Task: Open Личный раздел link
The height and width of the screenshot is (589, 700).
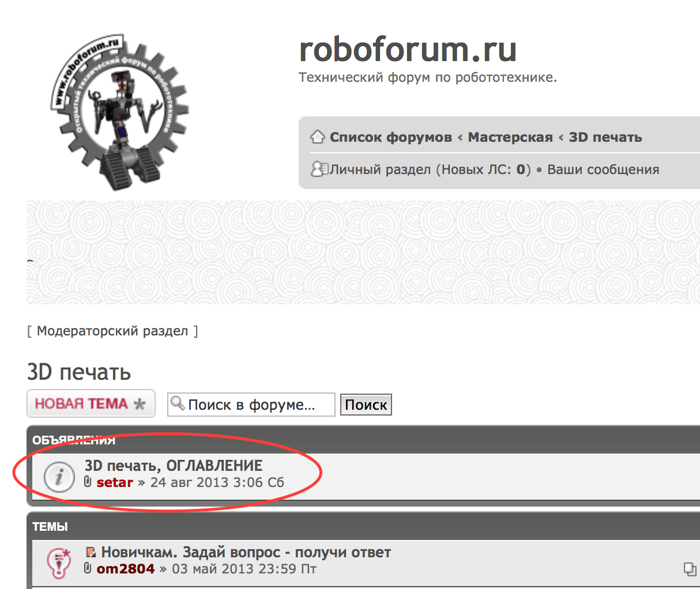Action: [x=380, y=169]
